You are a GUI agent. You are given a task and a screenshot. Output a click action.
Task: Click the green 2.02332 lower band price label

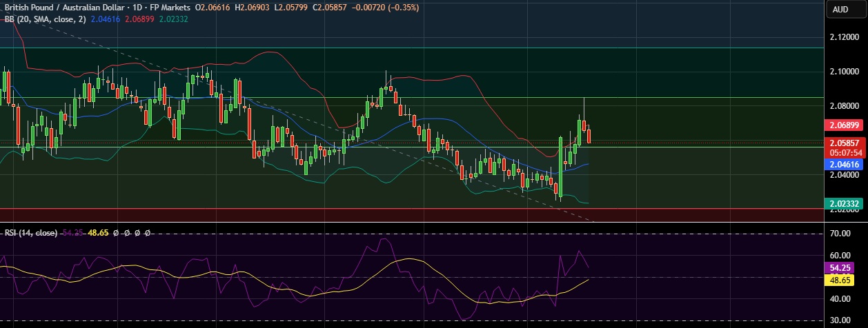[845, 204]
